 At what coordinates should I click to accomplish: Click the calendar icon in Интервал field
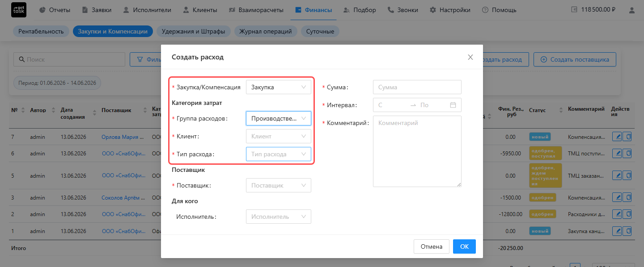(453, 105)
